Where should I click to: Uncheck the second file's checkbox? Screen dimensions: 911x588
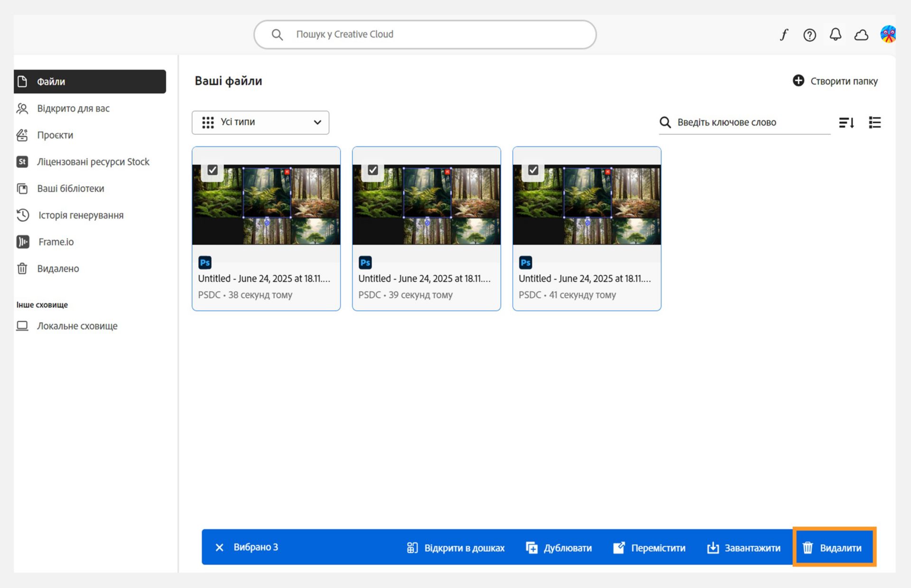[x=373, y=170]
